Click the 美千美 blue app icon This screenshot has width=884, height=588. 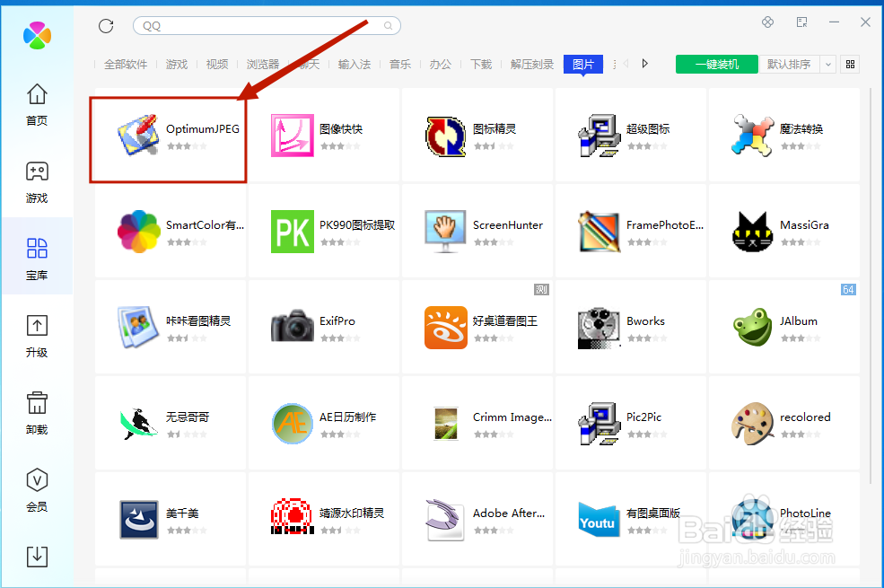[x=139, y=519]
